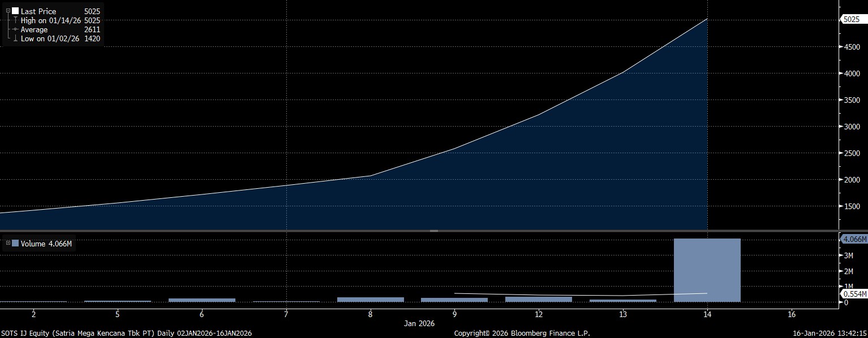
Task: Select the Average marker icon in legend
Action: click(x=15, y=29)
